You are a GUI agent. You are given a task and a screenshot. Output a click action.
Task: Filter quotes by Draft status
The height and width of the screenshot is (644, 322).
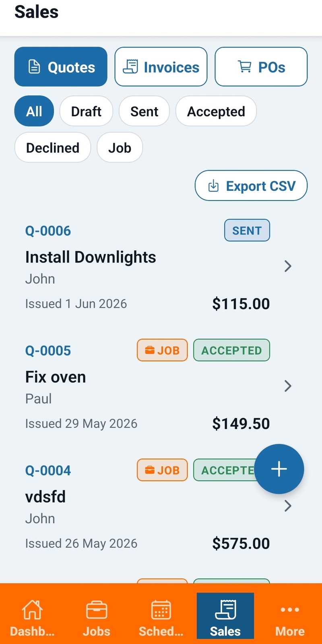pos(86,111)
